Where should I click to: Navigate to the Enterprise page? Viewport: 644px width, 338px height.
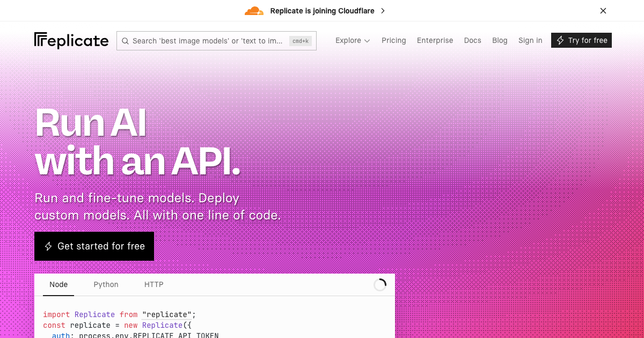pos(435,40)
